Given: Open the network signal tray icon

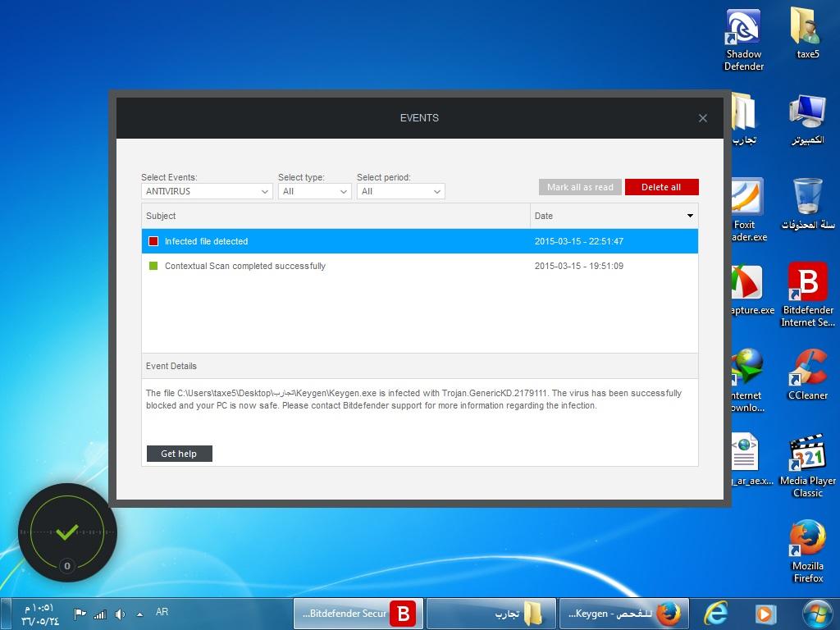Looking at the screenshot, I should 100,614.
